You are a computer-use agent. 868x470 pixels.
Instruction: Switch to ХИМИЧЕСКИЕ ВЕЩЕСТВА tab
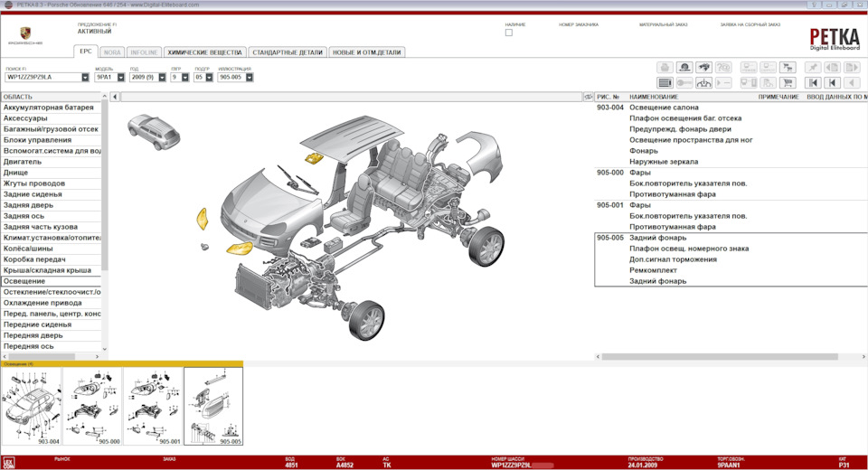pos(204,52)
